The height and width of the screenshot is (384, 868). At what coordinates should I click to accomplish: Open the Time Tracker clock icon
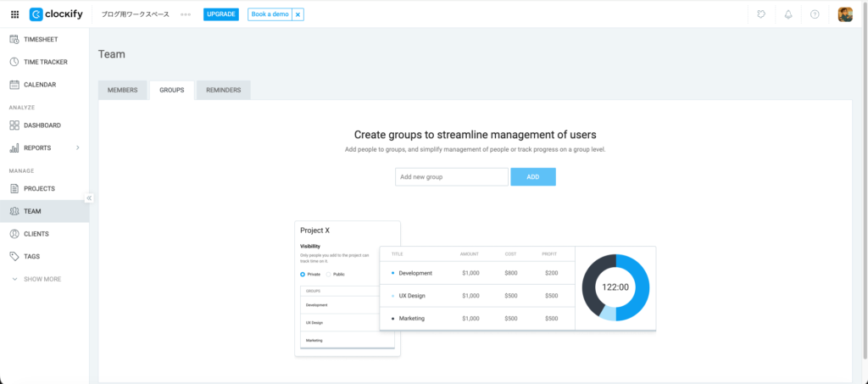coord(14,62)
